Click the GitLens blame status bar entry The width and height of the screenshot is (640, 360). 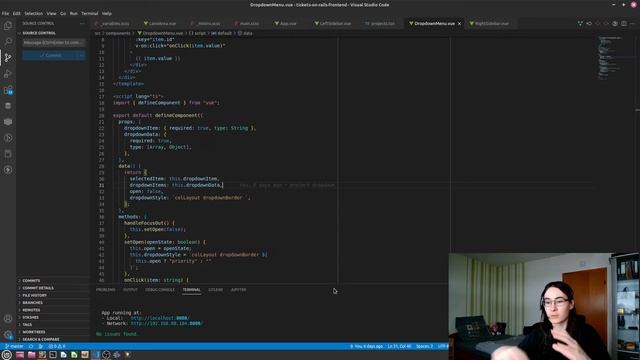(x=367, y=346)
